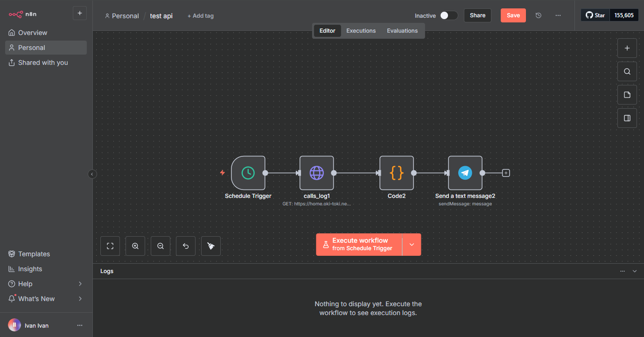Click the Add tag field
Viewport: 644px width, 337px height.
[201, 16]
